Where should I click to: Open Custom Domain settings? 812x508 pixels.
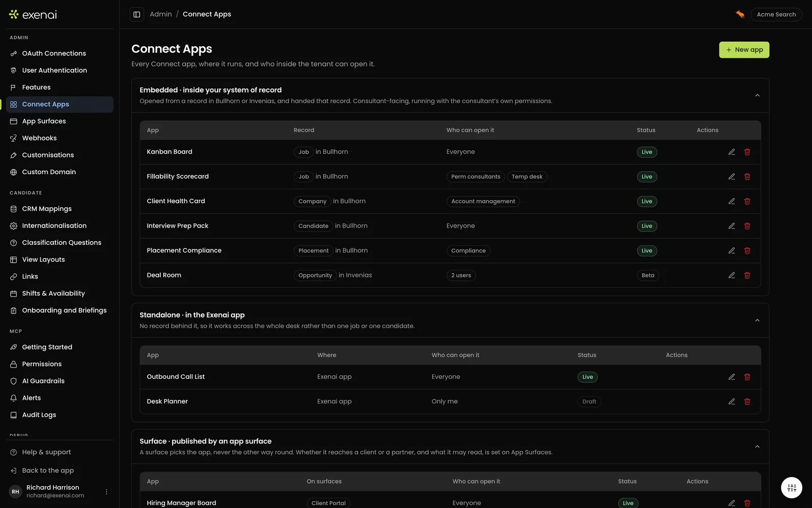pos(60,172)
